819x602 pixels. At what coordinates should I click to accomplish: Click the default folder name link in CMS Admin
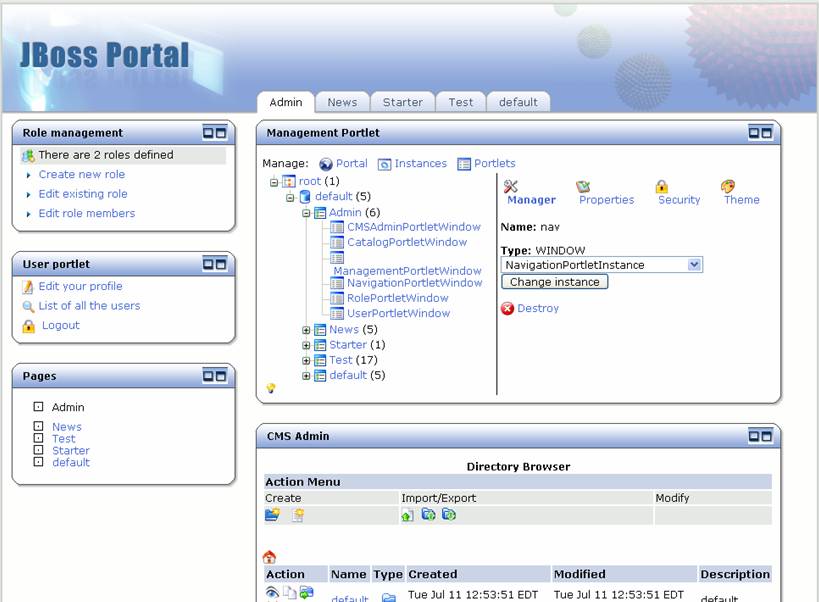pyautogui.click(x=350, y=598)
